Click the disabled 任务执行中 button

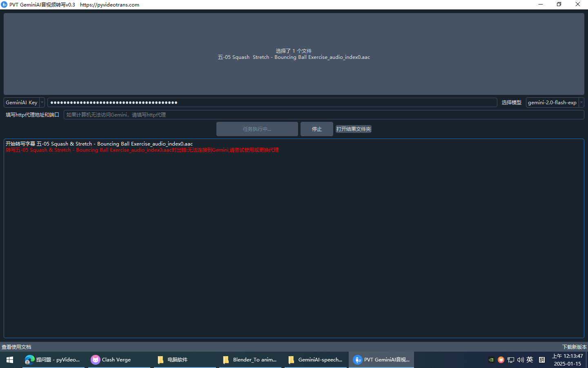tap(257, 129)
